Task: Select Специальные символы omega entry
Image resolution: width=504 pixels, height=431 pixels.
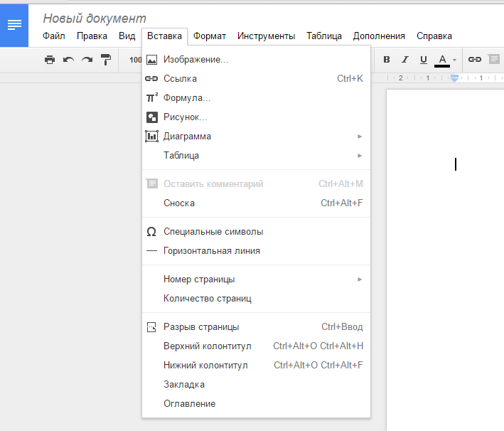Action: [x=213, y=232]
